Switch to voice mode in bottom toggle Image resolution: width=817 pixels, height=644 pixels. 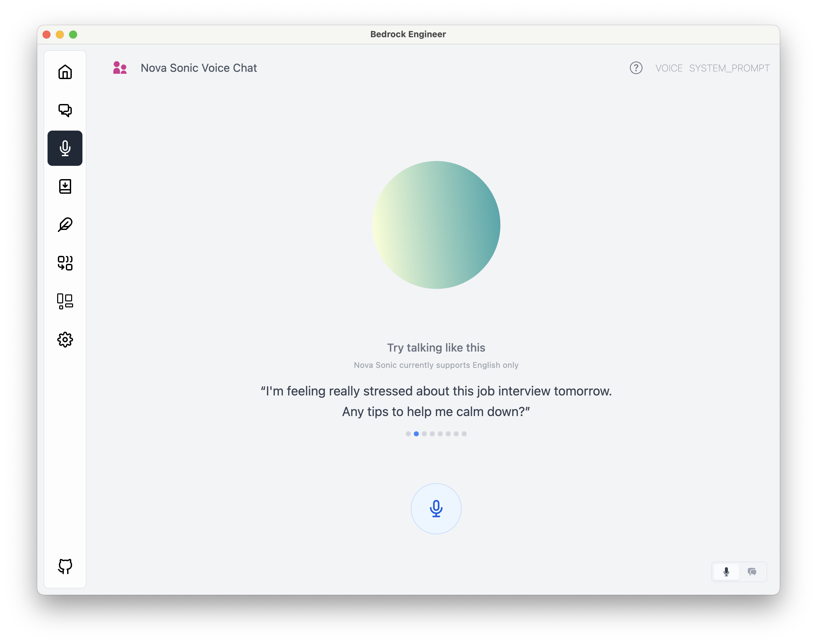[726, 572]
